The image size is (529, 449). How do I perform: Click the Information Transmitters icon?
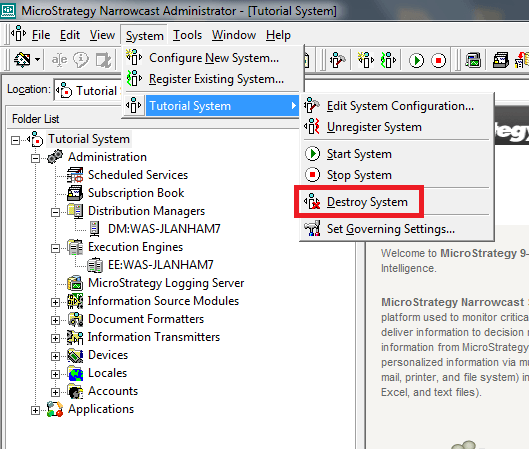(75, 337)
